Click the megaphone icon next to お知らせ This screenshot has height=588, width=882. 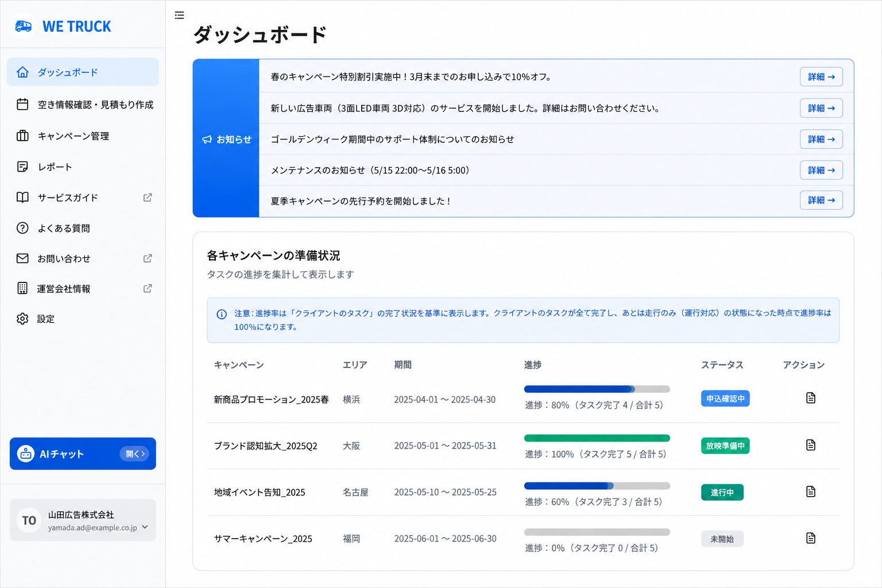coord(207,140)
